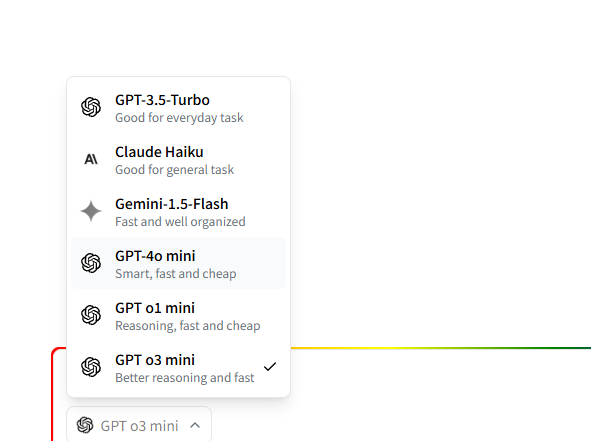Pick the GPT-4o mini option

coord(178,263)
